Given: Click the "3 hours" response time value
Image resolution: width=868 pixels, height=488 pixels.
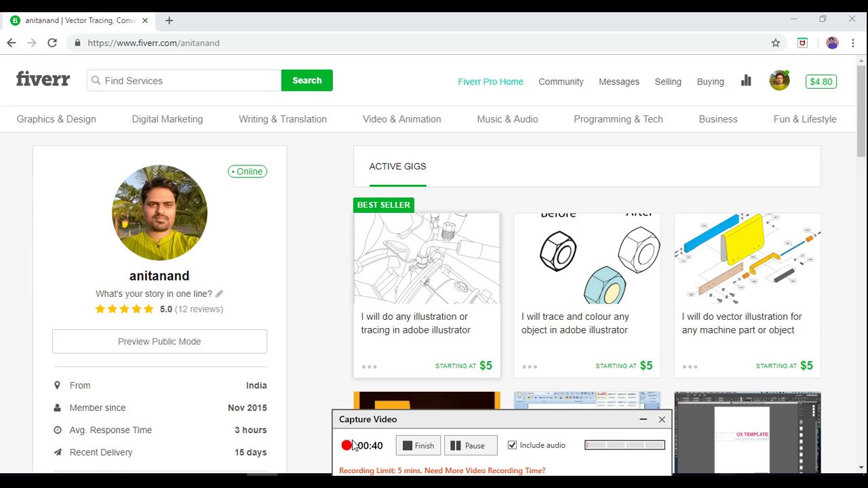Looking at the screenshot, I should tap(251, 430).
